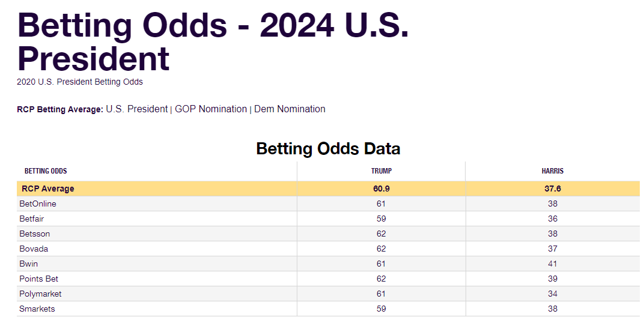Select the Smarkets row name

click(x=37, y=309)
